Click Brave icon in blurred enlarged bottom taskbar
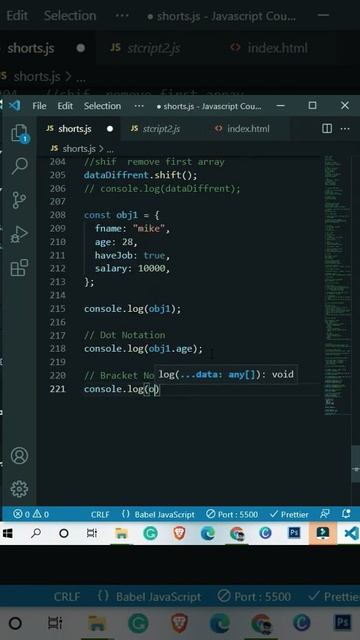 tap(179, 623)
